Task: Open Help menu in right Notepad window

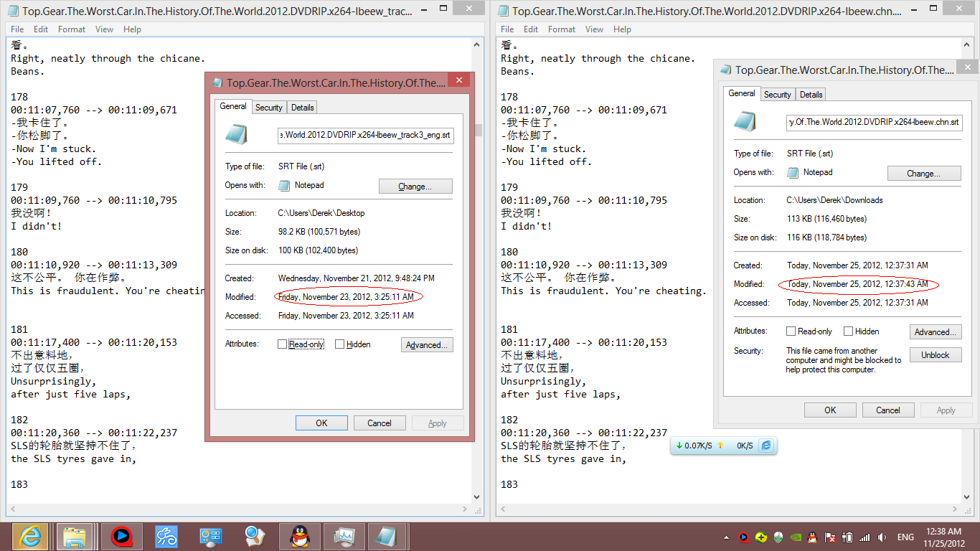Action: coord(622,29)
